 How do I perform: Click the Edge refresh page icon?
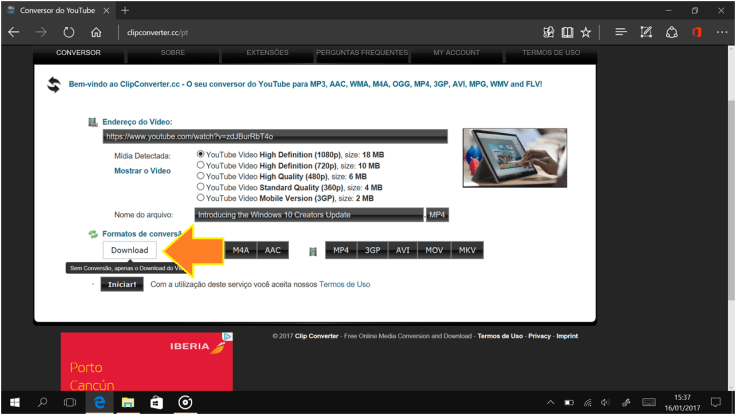pyautogui.click(x=68, y=32)
